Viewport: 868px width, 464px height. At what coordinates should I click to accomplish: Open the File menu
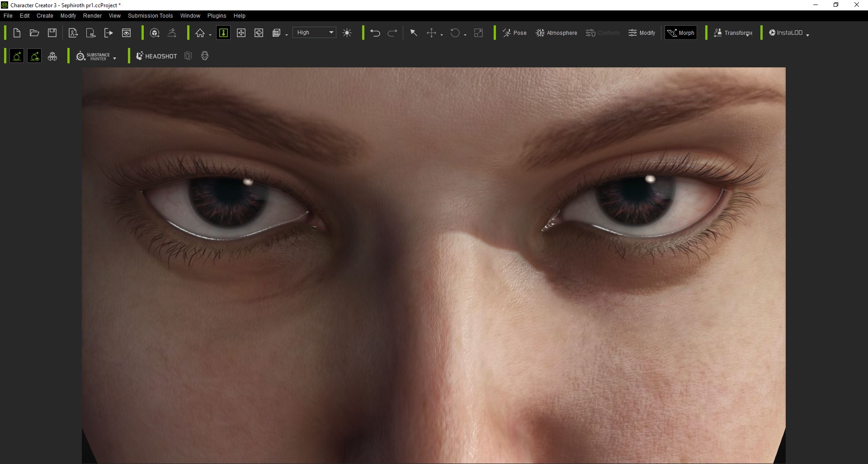8,15
